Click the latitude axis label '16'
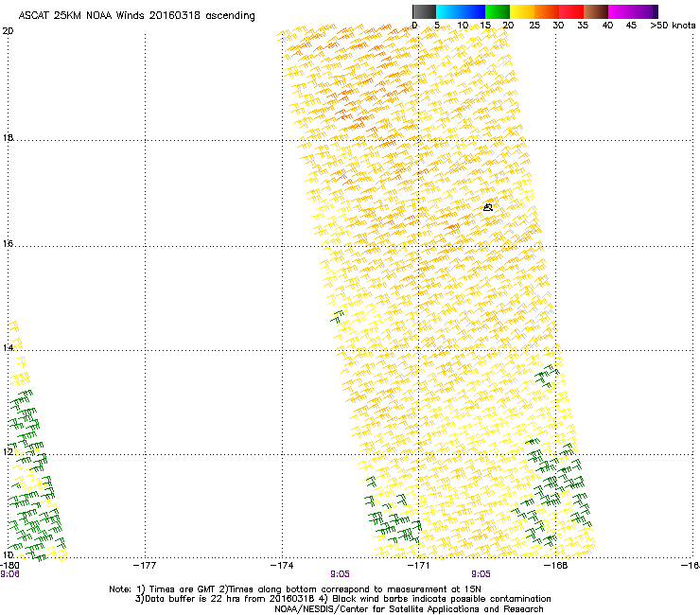 8,243
